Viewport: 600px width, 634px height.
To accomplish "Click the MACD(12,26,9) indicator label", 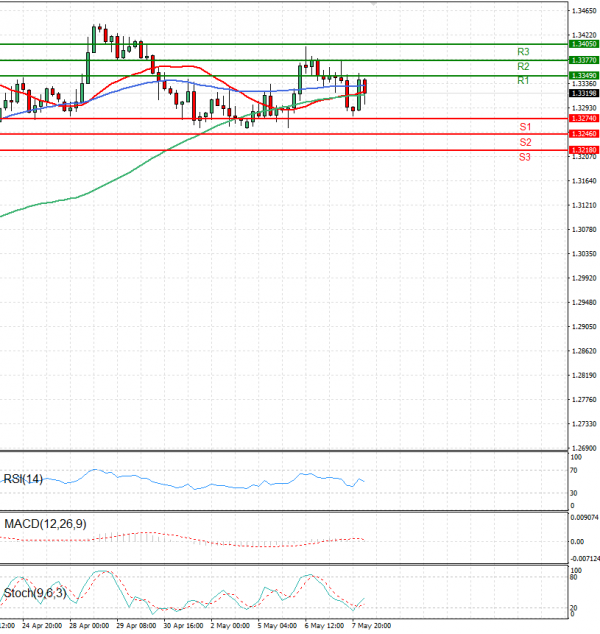I will click(45, 524).
